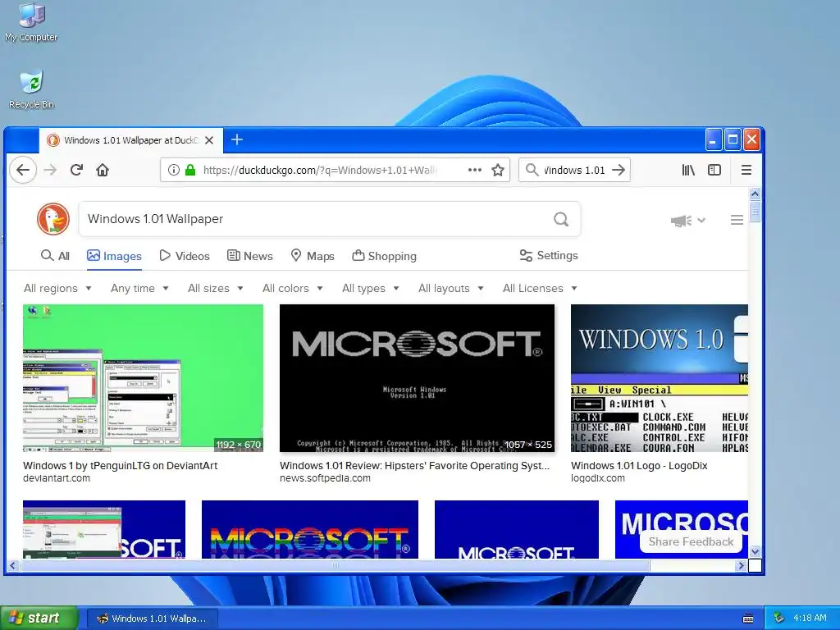Image resolution: width=840 pixels, height=630 pixels.
Task: Click the magnifier in the Firefox search box
Action: coord(532,171)
